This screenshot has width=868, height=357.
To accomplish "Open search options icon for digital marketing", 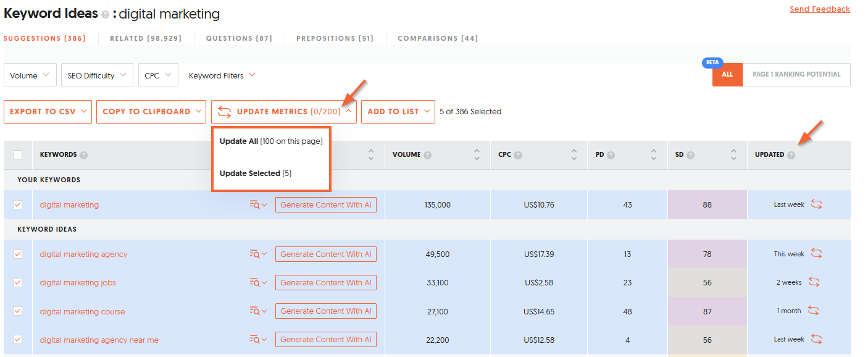I will tap(257, 205).
